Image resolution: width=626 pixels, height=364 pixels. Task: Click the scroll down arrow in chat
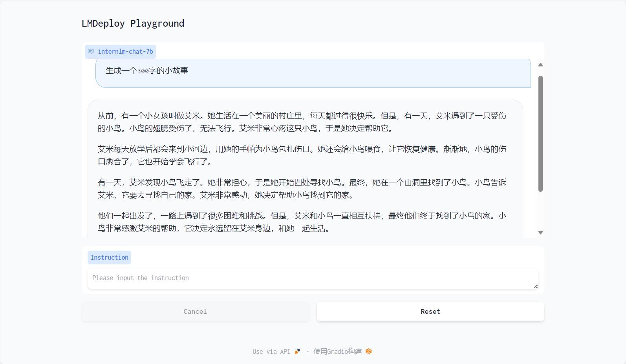[x=540, y=233]
